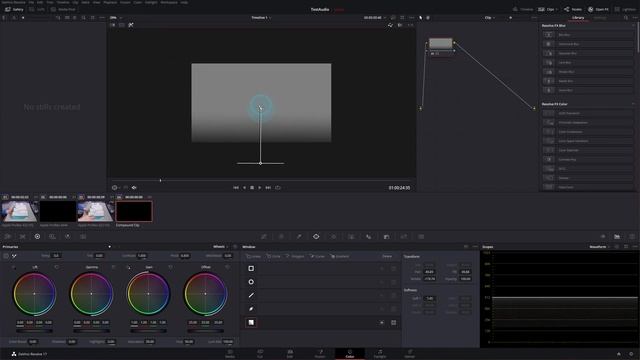Select the Library tab in Open FX
This screenshot has height=360, width=640.
[578, 18]
